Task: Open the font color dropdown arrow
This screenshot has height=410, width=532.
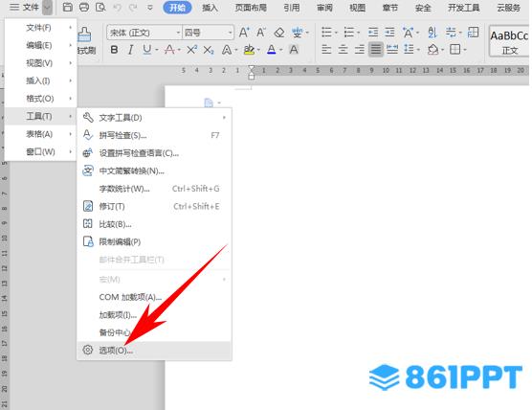Action: 281,50
